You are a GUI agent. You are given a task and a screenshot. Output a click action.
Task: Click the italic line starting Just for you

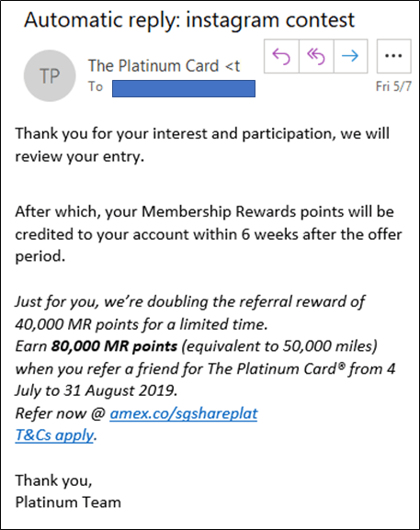tap(189, 301)
